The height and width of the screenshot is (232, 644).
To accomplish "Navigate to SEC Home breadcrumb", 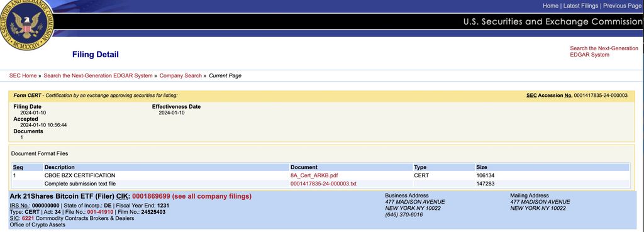I will (23, 75).
